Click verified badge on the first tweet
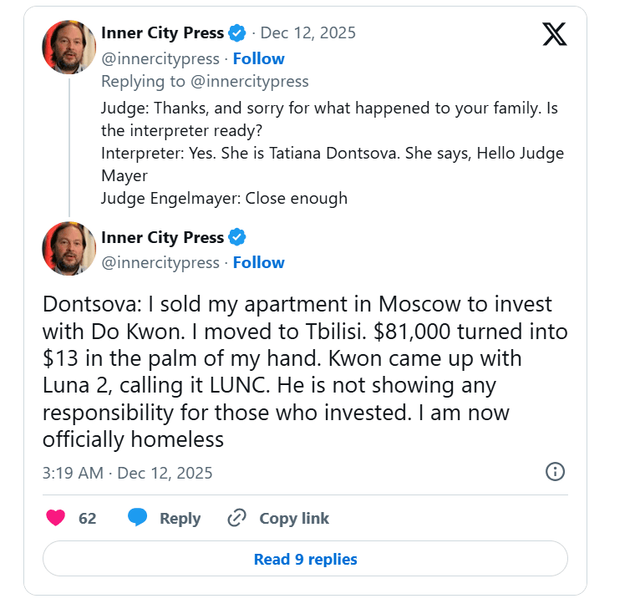Screen dimensions: 640x603 tap(238, 33)
